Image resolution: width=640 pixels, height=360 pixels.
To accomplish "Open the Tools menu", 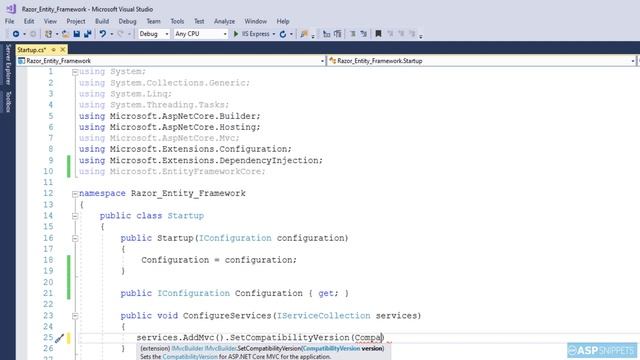I will (177, 21).
